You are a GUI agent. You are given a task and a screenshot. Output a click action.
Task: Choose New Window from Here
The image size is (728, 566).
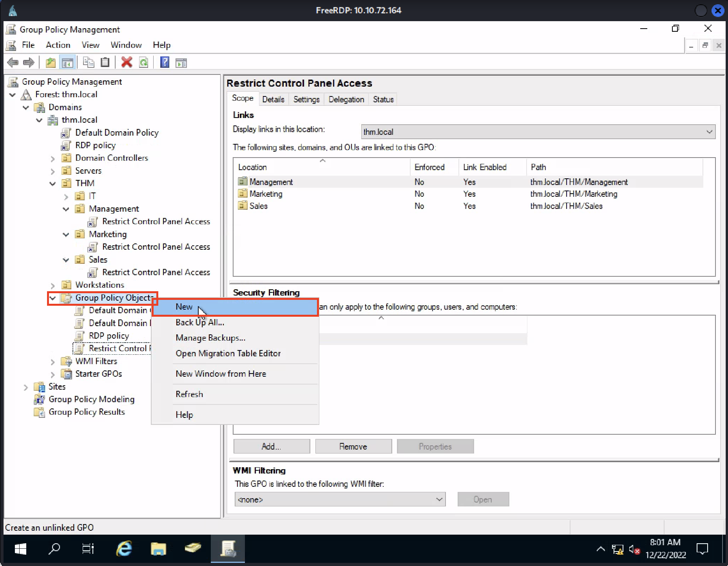tap(235, 374)
